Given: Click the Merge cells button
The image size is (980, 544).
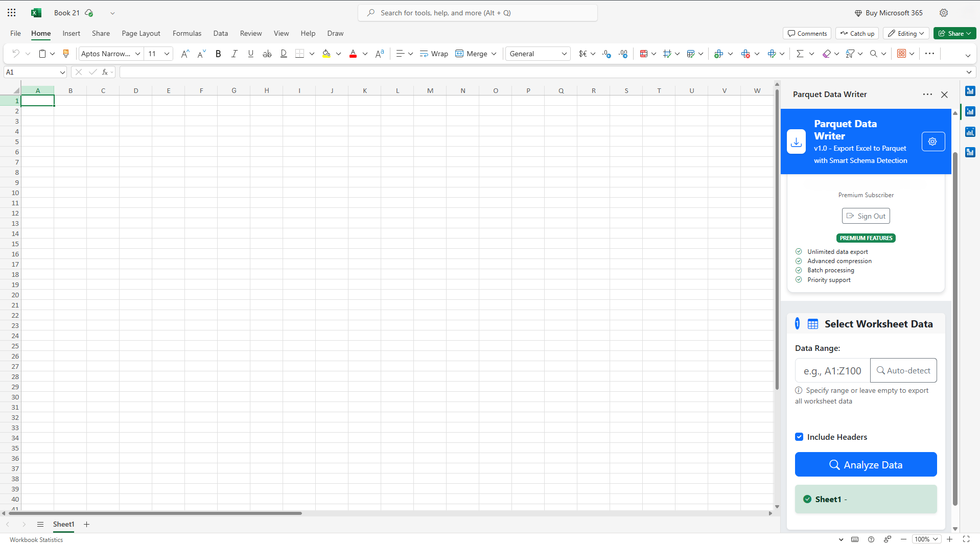Looking at the screenshot, I should point(471,54).
